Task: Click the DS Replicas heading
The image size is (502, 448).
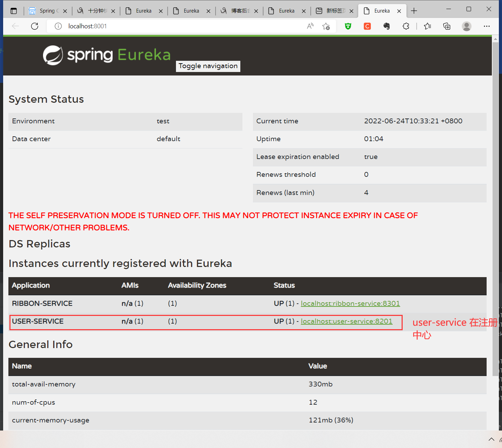Action: click(x=40, y=244)
